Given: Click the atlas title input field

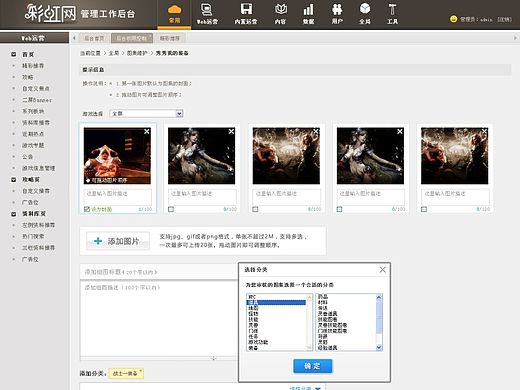Looking at the screenshot, I should pyautogui.click(x=159, y=272).
